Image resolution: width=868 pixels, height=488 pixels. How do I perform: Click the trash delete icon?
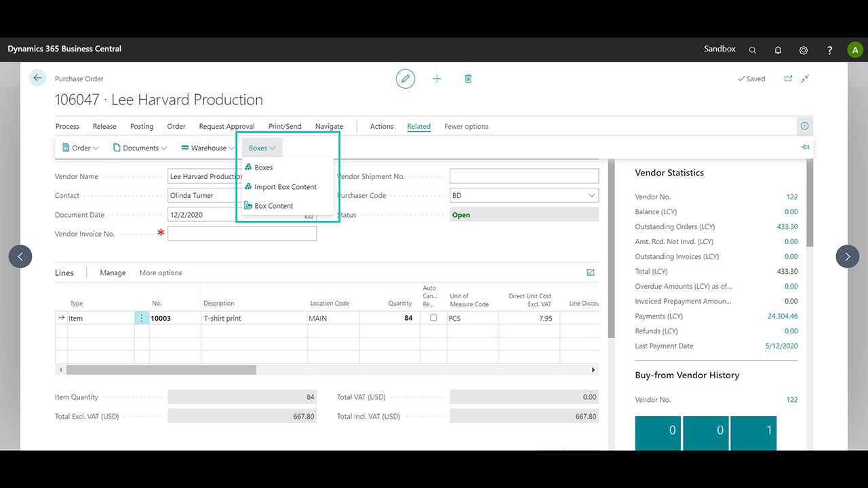click(x=468, y=79)
